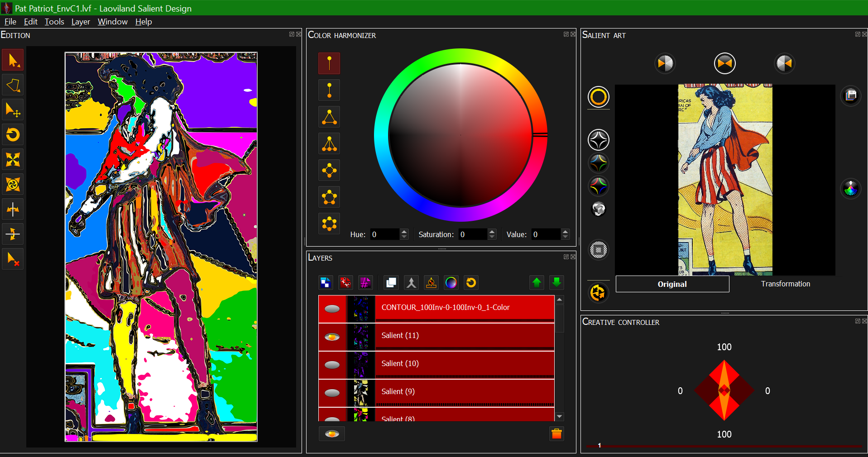Select the six-point hexagon harmony mode
This screenshot has width=868, height=457.
tap(329, 224)
